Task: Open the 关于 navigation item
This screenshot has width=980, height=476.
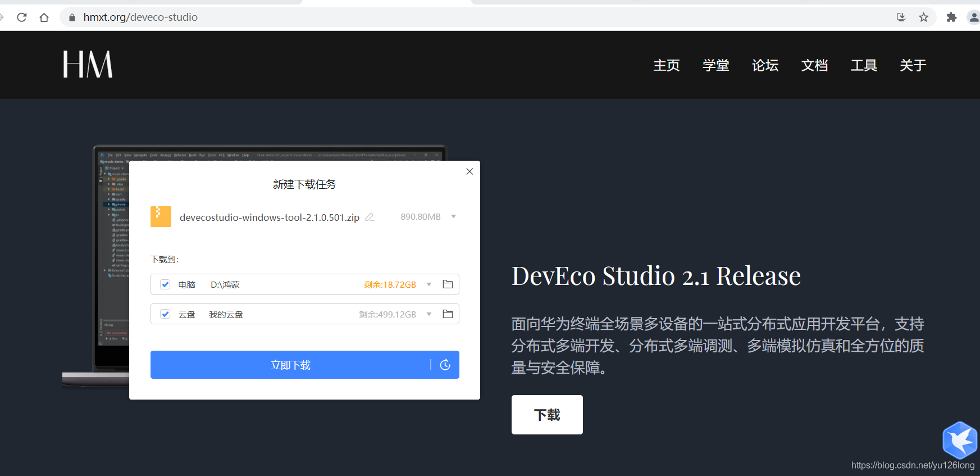Action: 913,65
